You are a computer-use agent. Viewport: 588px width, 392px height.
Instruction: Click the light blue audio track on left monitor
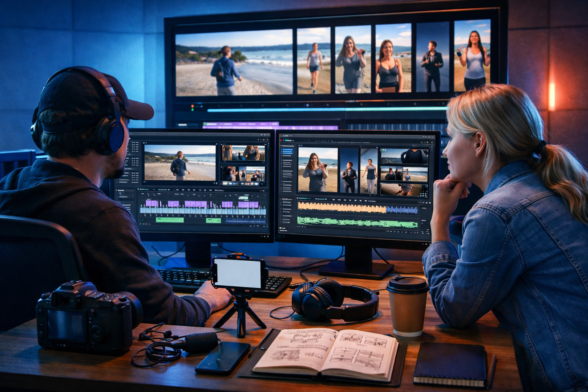tap(203, 211)
